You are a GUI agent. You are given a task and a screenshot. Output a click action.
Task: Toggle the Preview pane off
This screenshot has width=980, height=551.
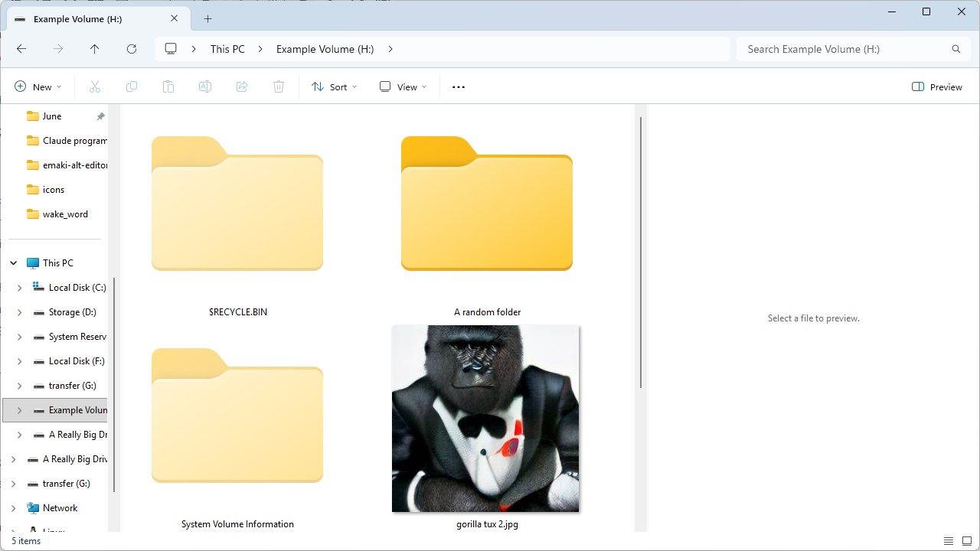tap(937, 87)
